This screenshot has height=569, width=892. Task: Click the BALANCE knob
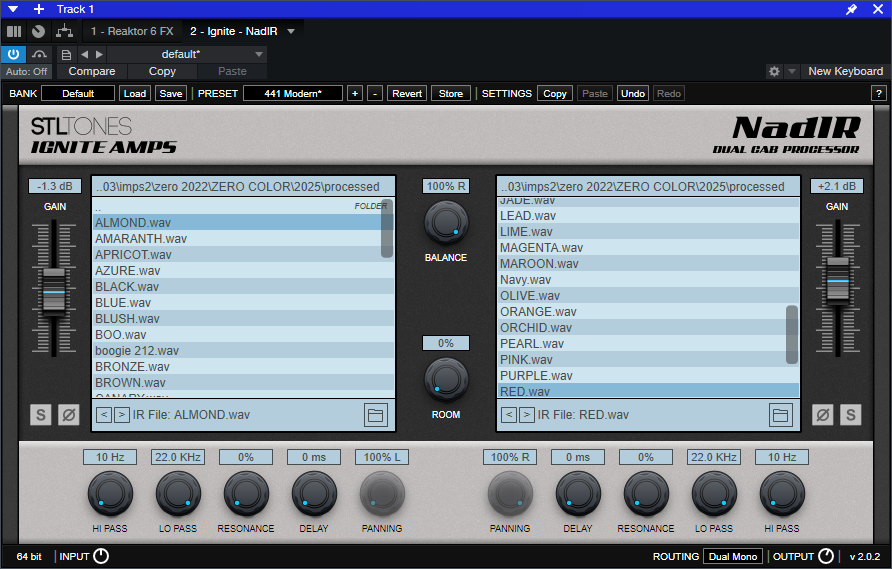tap(446, 223)
